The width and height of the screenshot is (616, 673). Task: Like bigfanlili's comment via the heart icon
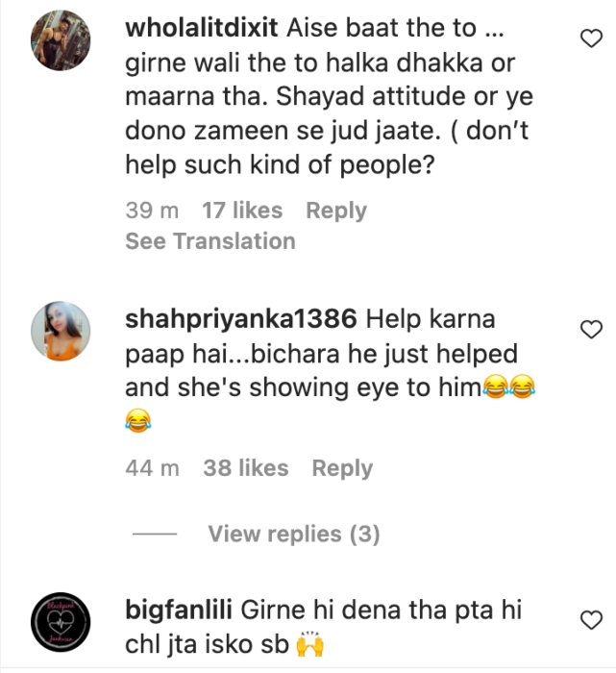coord(591,620)
